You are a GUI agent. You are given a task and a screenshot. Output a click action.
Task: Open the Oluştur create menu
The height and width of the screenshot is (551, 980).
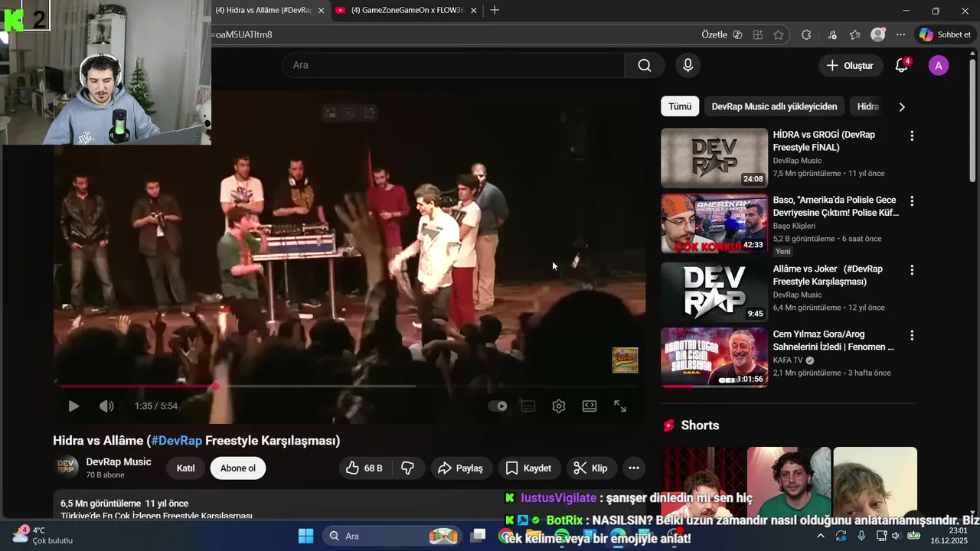point(850,66)
